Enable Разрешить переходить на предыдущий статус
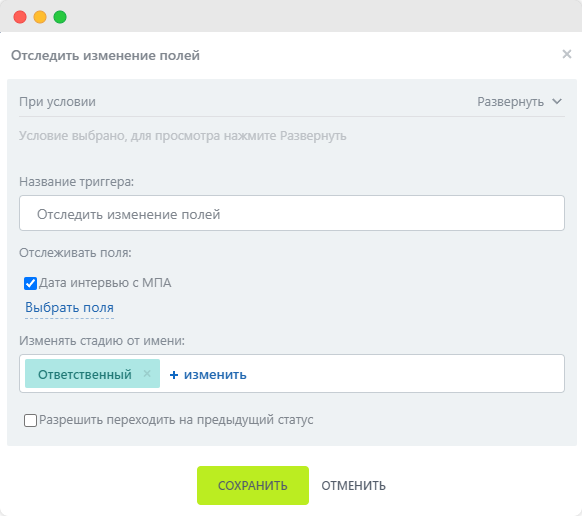The width and height of the screenshot is (582, 516). (30, 420)
